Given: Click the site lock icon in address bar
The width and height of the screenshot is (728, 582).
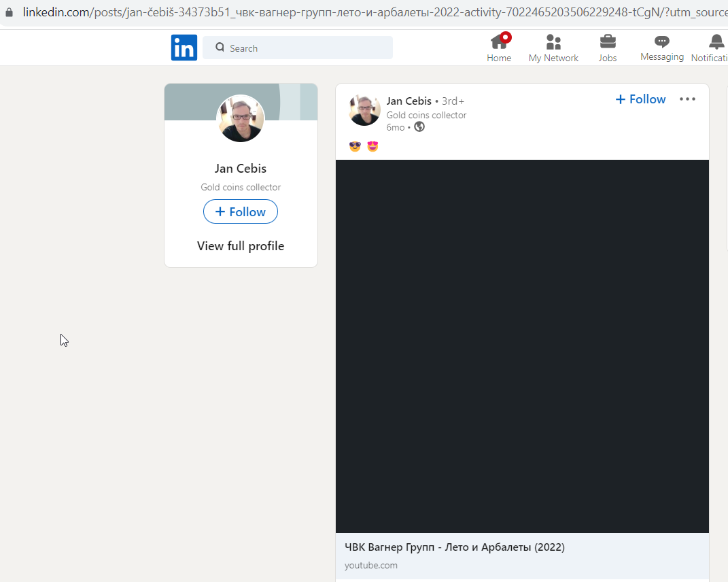Looking at the screenshot, I should (9, 12).
